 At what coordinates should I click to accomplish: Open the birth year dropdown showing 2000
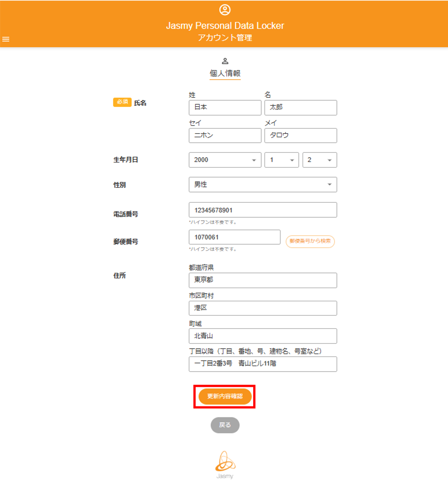pyautogui.click(x=225, y=160)
